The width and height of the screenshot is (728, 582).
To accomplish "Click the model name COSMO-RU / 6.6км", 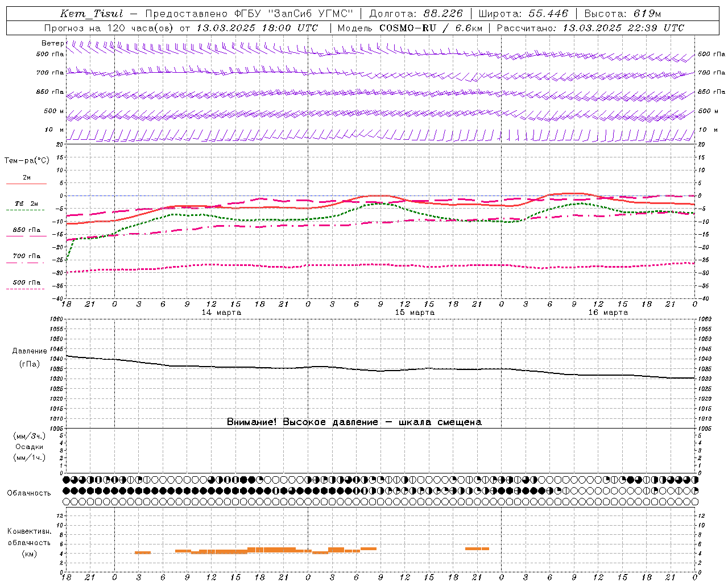I will (x=431, y=28).
